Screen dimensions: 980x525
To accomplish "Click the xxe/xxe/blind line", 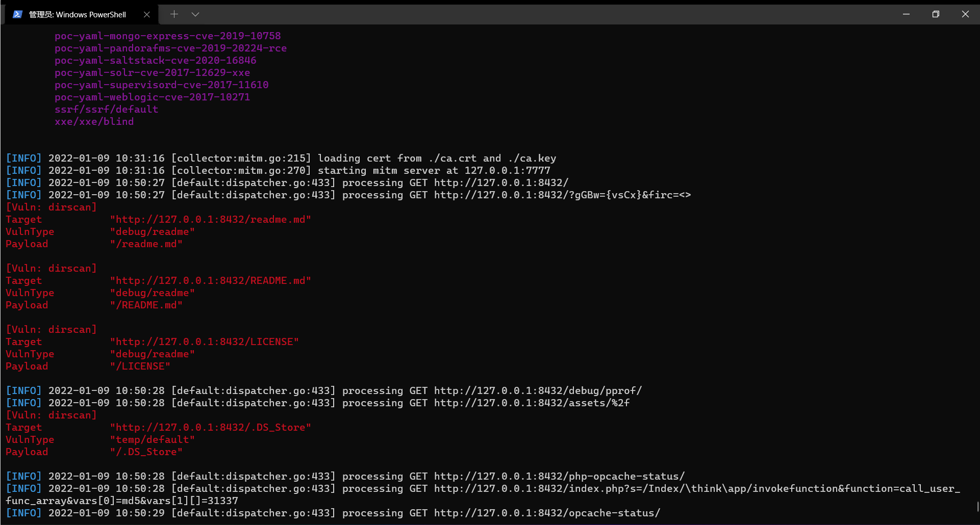I will tap(94, 121).
